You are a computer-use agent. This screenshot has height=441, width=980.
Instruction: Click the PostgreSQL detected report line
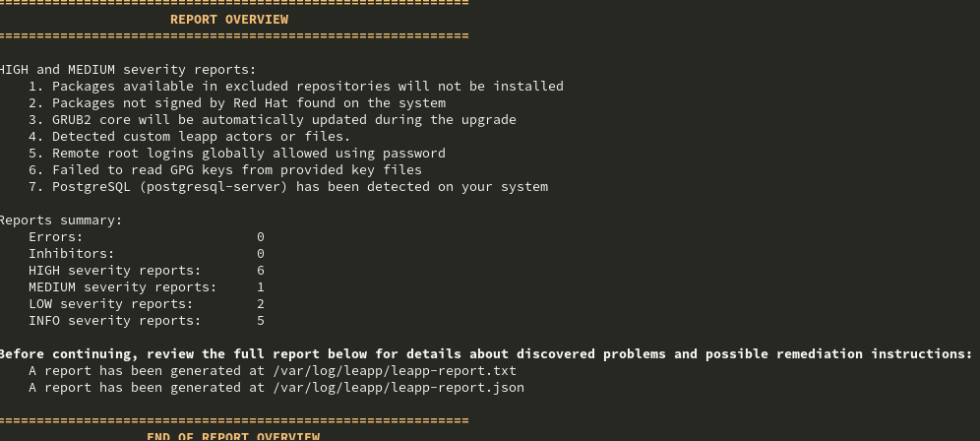click(288, 187)
